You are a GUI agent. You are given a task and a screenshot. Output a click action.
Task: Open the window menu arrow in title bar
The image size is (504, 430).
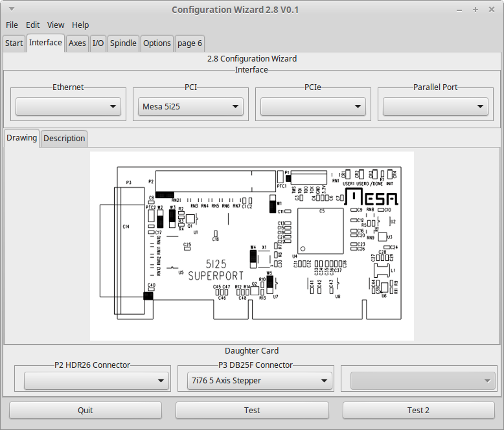tap(12, 9)
